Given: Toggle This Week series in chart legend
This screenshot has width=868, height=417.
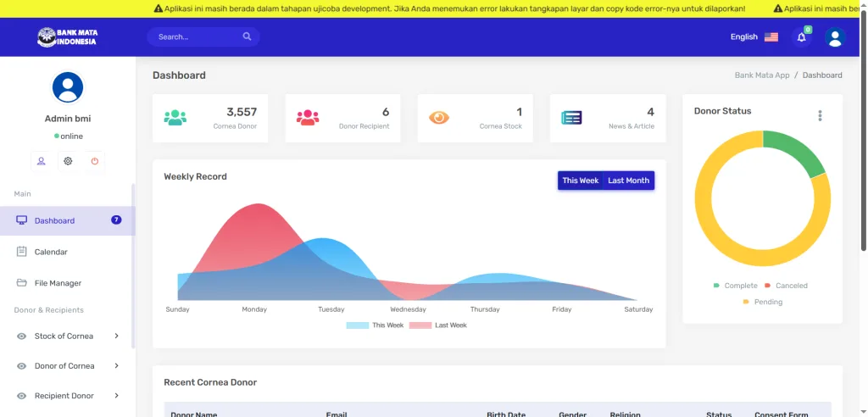Looking at the screenshot, I should pyautogui.click(x=376, y=325).
